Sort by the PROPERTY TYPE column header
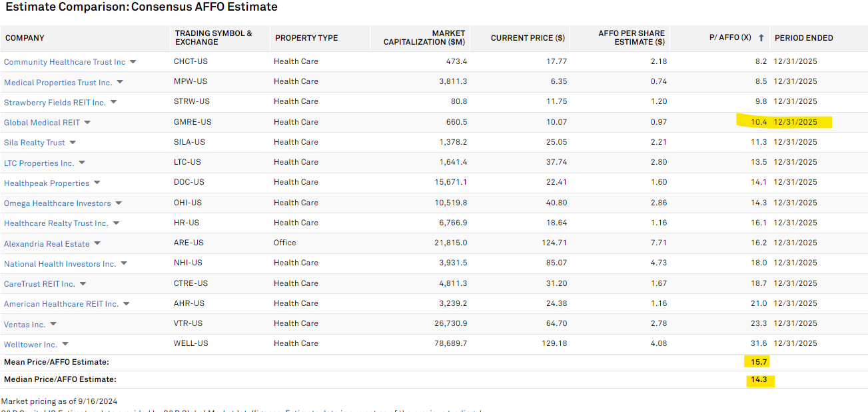Image resolution: width=868 pixels, height=412 pixels. point(306,38)
